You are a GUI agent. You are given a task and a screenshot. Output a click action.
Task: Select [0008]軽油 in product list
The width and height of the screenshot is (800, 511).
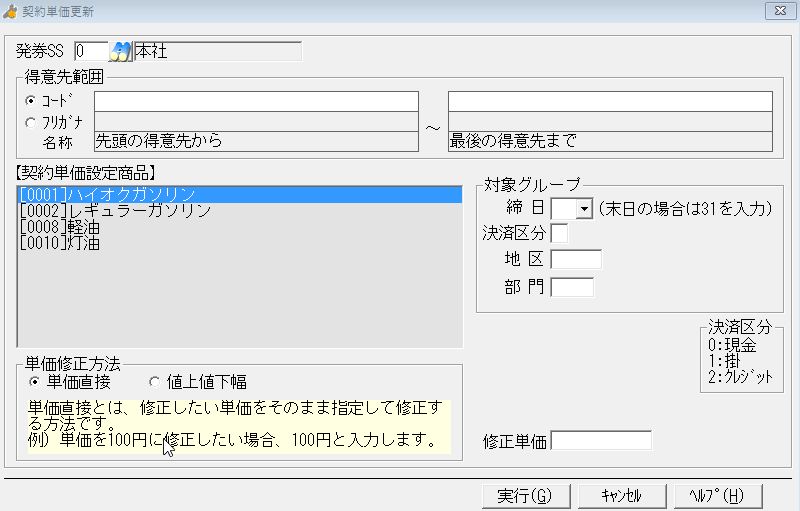coord(60,227)
